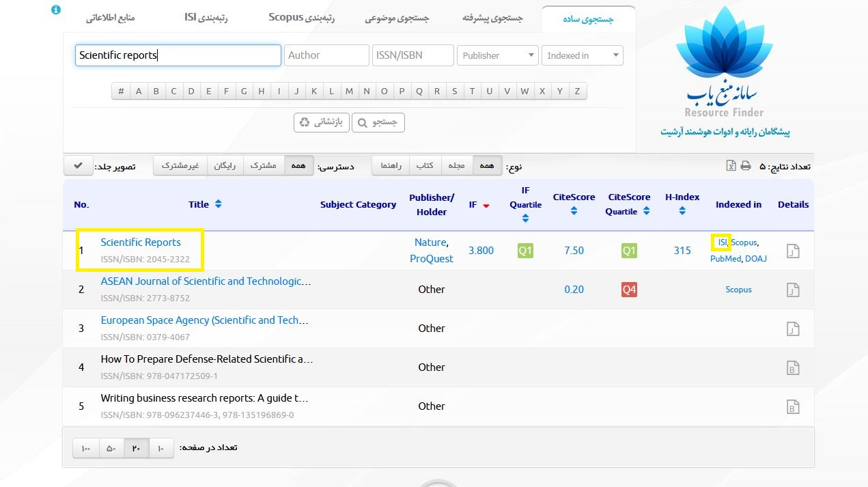Viewport: 868px width, 487px height.
Task: Click the 3.800 impact factor value
Action: point(481,251)
